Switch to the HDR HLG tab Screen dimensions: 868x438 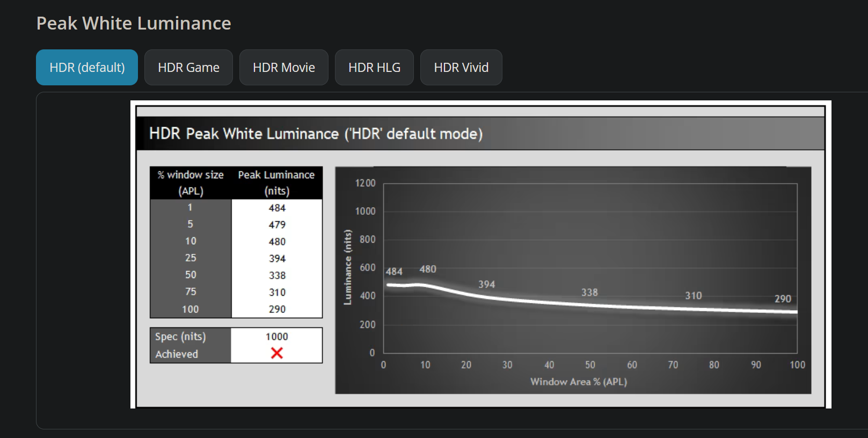pos(374,68)
